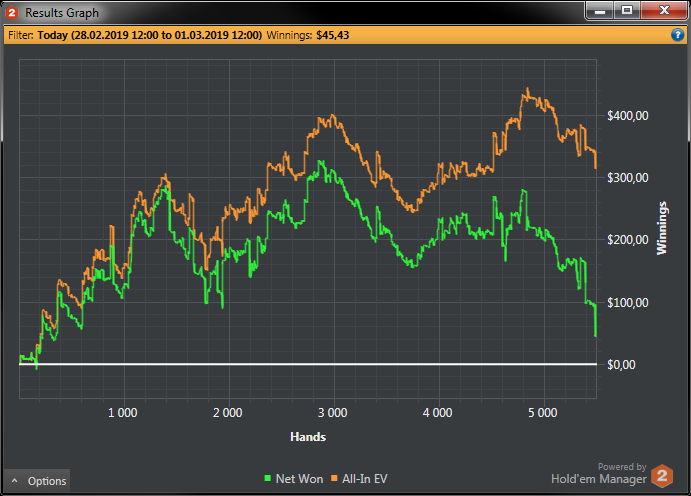Image resolution: width=691 pixels, height=496 pixels.
Task: Click the Winnings $45,43 value
Action: [332, 35]
